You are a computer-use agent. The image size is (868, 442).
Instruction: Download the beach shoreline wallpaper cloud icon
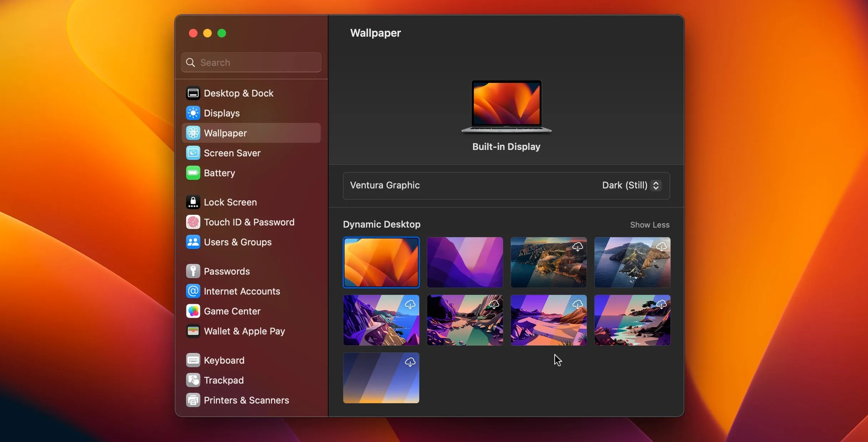[x=661, y=304]
